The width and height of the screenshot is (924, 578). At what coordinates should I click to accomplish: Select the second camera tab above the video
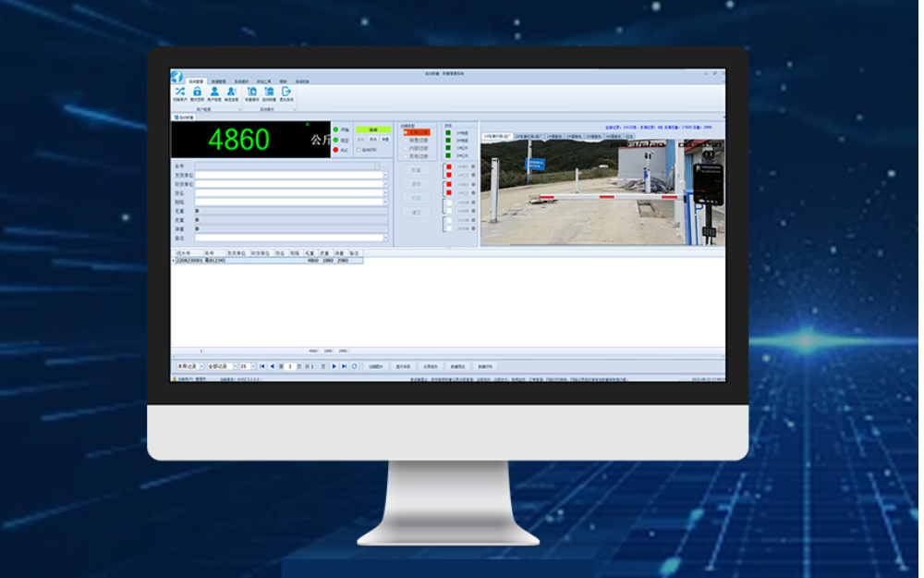(x=529, y=136)
